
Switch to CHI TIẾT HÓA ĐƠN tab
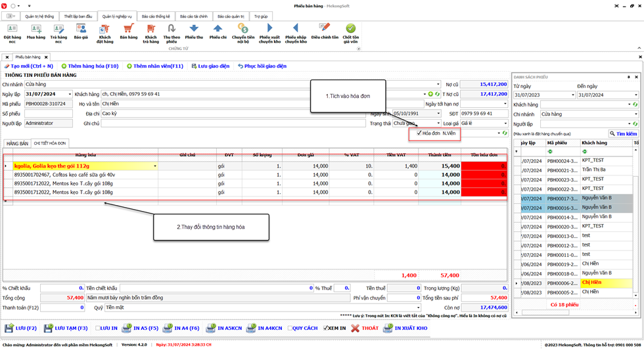click(50, 143)
